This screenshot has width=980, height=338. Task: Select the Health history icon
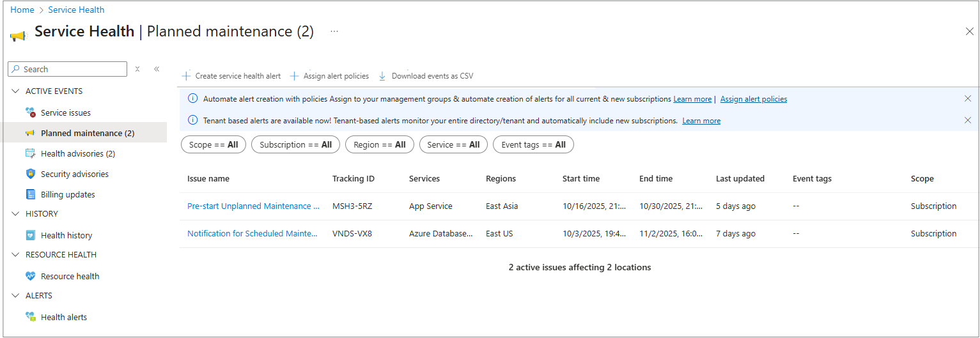(x=30, y=235)
